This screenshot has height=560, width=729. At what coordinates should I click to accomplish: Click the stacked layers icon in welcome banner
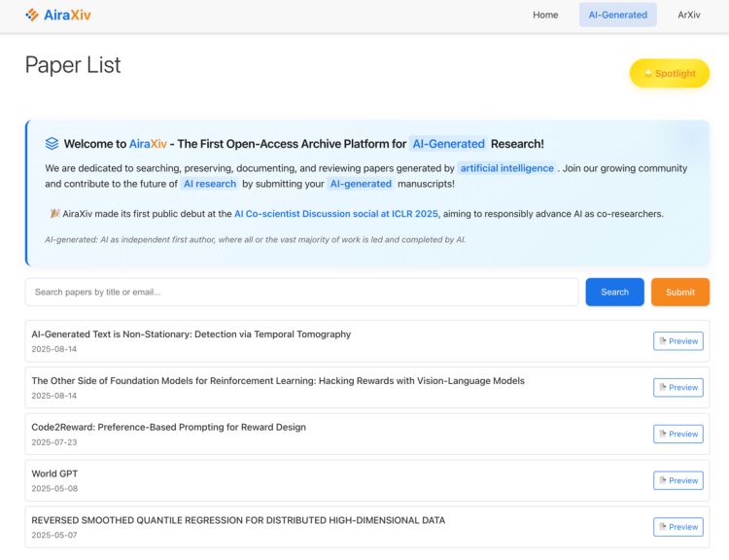52,143
